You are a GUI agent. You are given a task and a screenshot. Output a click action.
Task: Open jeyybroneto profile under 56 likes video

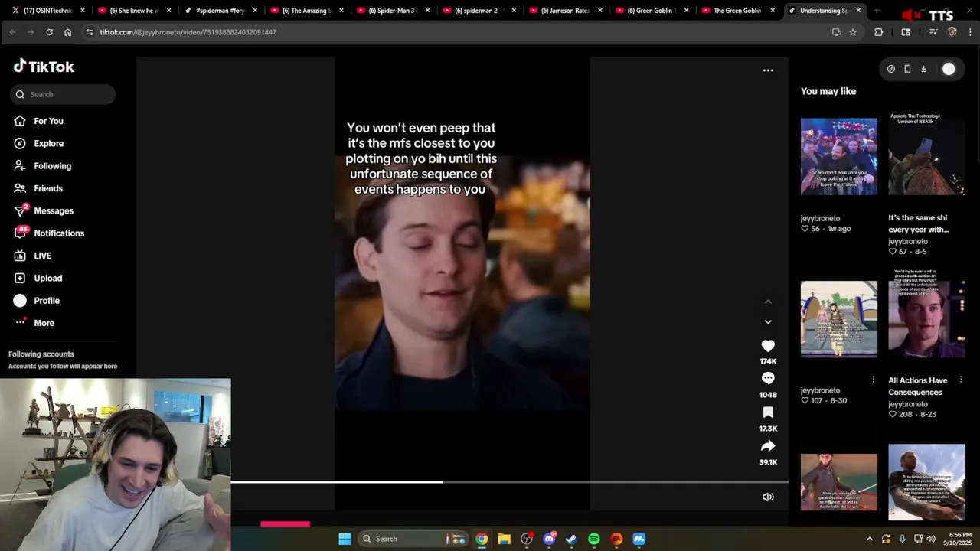tap(820, 218)
